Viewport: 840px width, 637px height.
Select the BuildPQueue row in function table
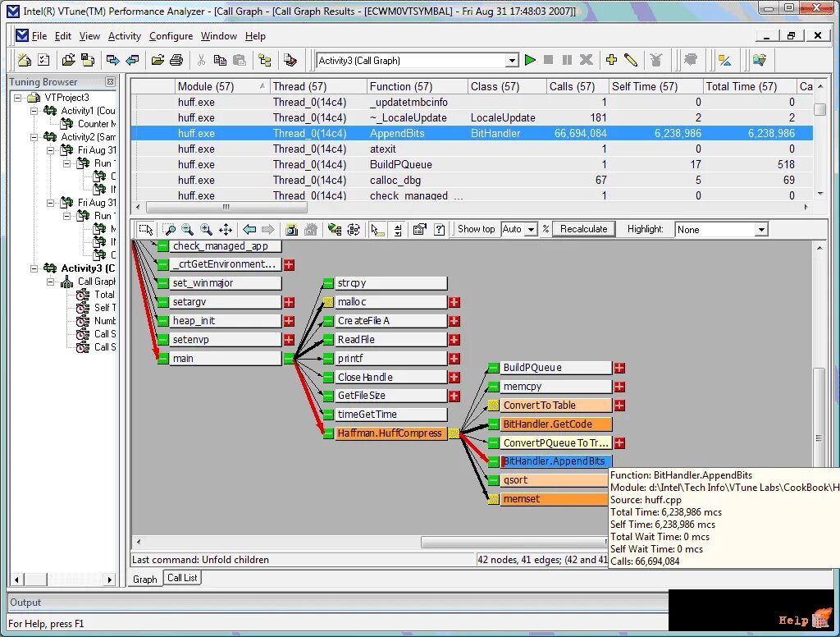(472, 165)
